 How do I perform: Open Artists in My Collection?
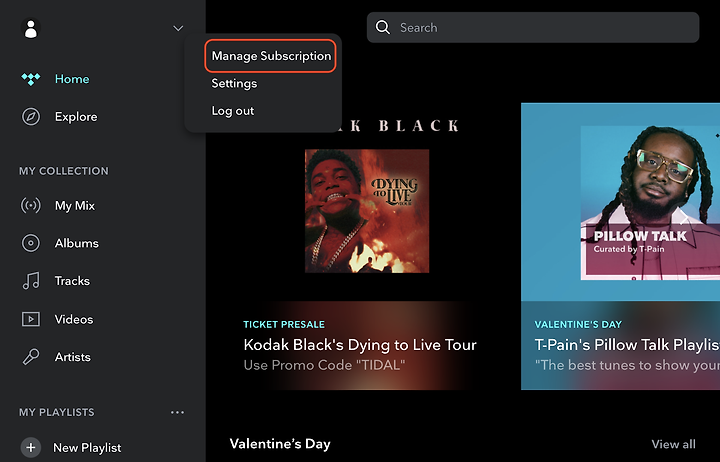[x=73, y=357]
